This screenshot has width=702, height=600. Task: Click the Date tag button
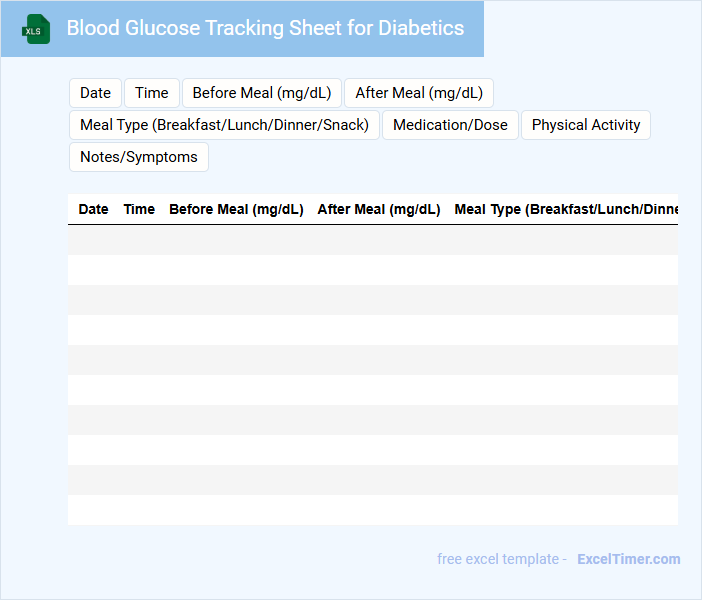tap(95, 93)
